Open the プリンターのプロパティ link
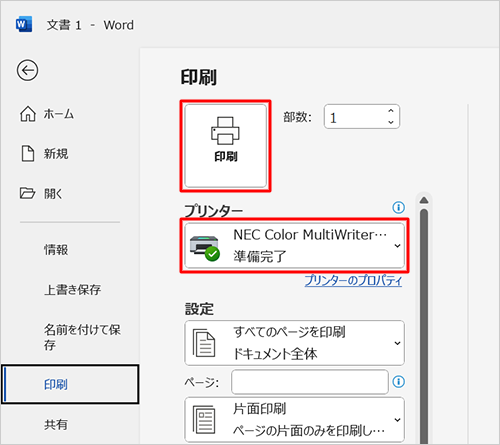This screenshot has width=500, height=445. [x=353, y=281]
